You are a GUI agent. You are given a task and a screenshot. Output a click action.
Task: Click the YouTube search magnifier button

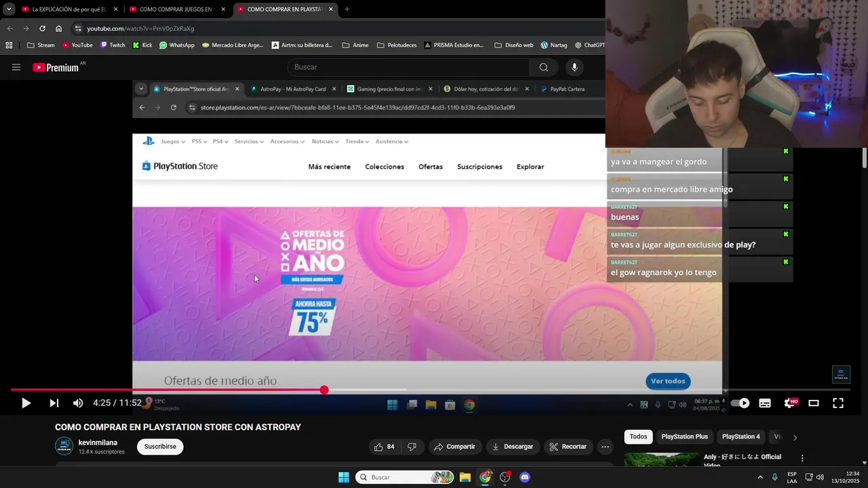tap(544, 67)
